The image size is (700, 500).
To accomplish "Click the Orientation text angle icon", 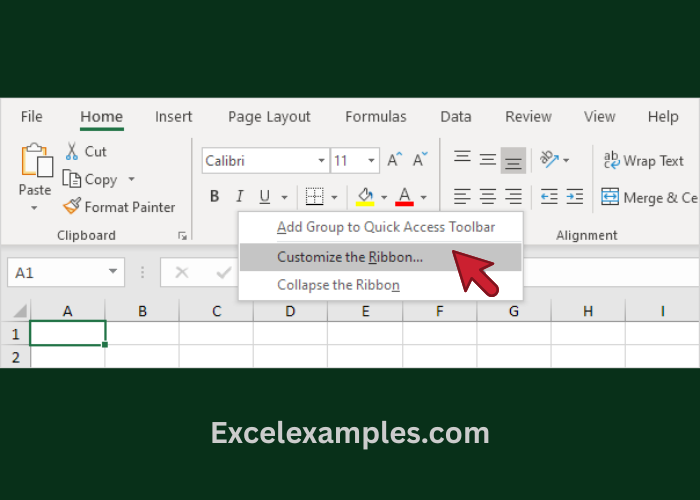I will (x=549, y=160).
